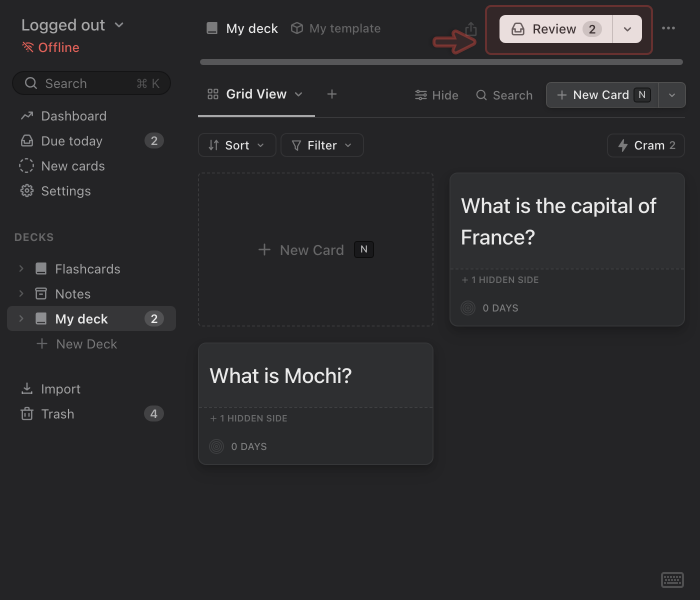Click Cram button with lightning icon
Viewport: 700px width, 600px height.
point(646,145)
